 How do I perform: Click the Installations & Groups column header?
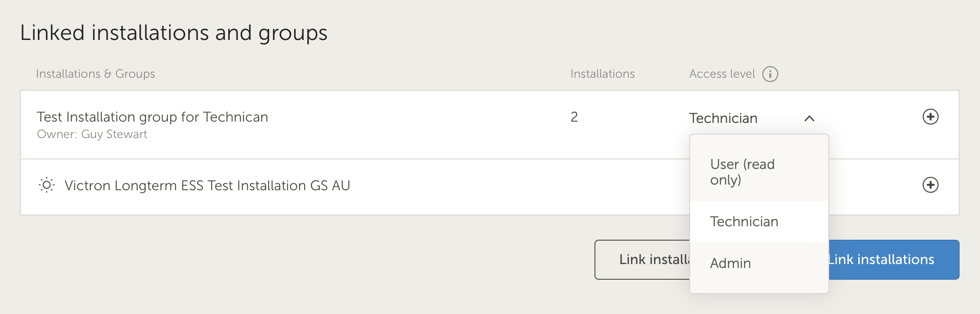pyautogui.click(x=96, y=74)
